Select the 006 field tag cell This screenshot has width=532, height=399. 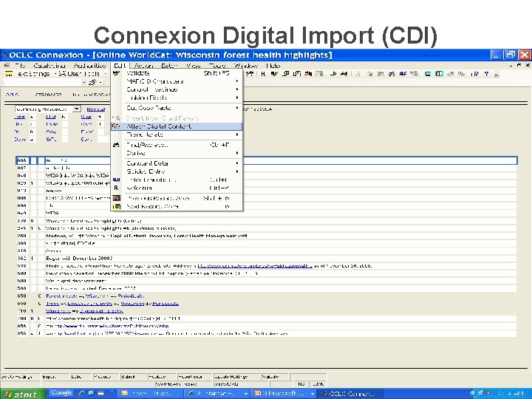click(x=21, y=160)
